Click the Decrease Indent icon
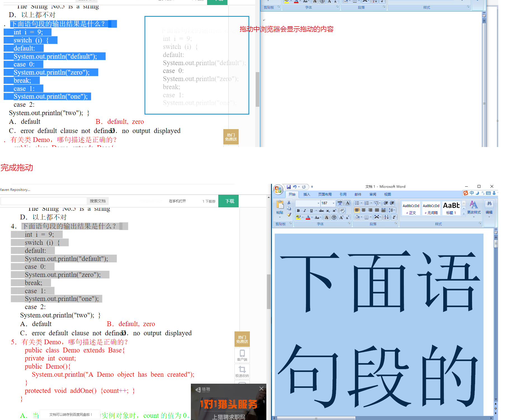This screenshot has height=420, width=505. point(386,203)
